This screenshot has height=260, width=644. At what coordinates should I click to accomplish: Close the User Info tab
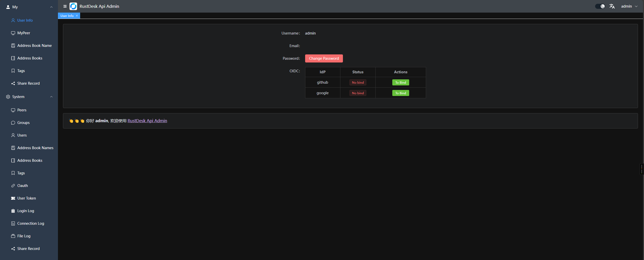[x=77, y=16]
